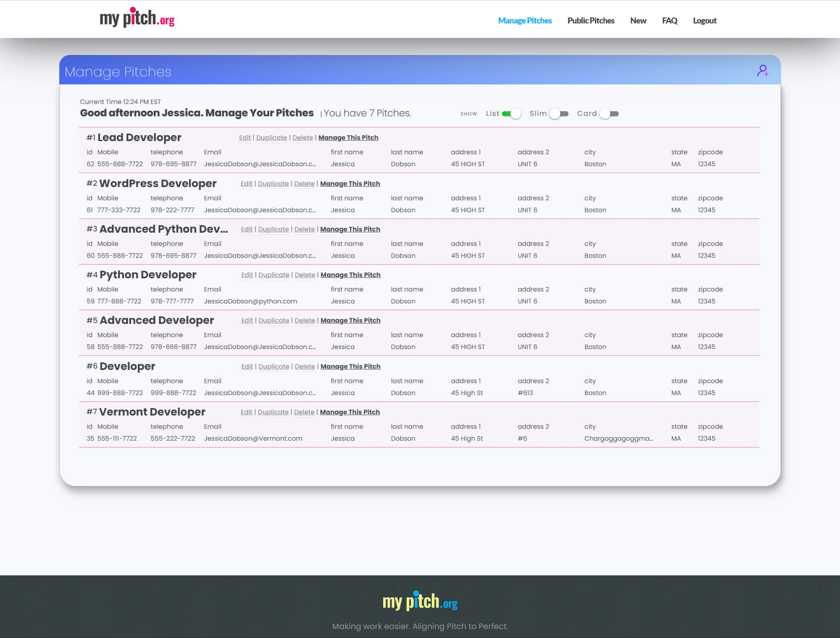Image resolution: width=840 pixels, height=638 pixels.
Task: Click Manage This Pitch for WordPress Developer
Action: [349, 183]
